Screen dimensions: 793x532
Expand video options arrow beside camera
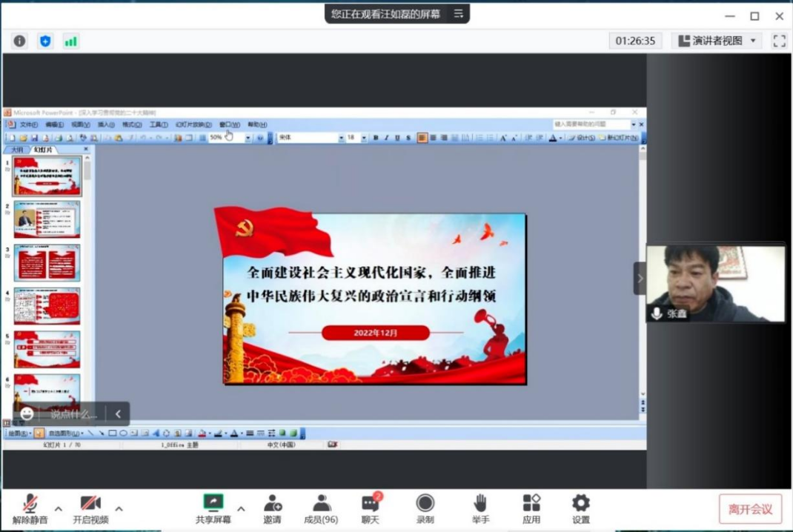pyautogui.click(x=119, y=508)
